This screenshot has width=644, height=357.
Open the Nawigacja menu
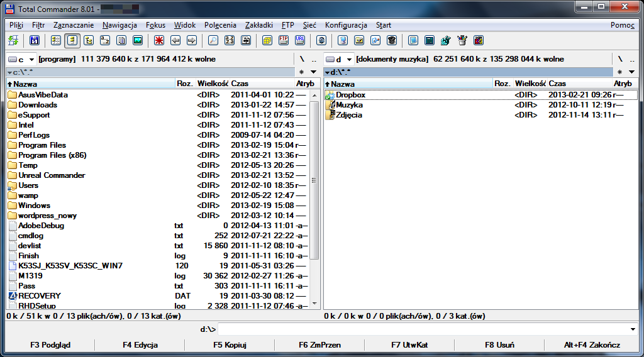pyautogui.click(x=119, y=25)
